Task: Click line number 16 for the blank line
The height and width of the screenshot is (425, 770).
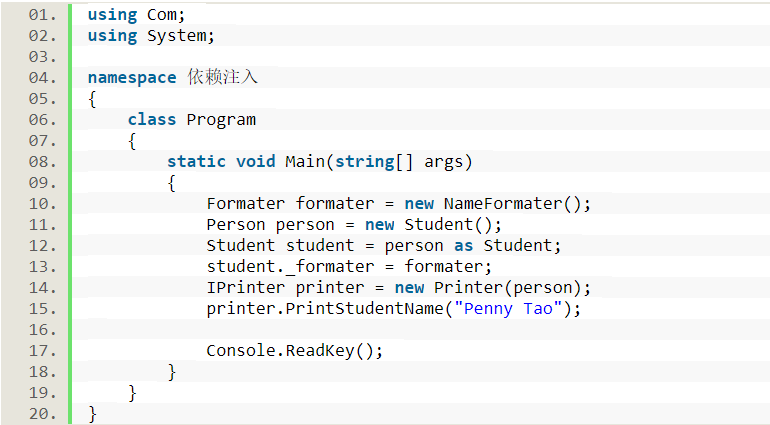Action: [x=41, y=330]
